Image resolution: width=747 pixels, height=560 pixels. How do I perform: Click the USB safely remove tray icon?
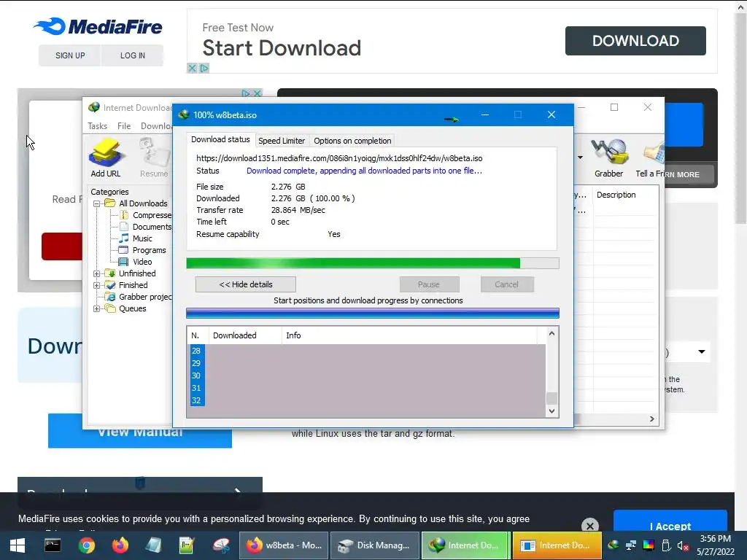point(666,545)
